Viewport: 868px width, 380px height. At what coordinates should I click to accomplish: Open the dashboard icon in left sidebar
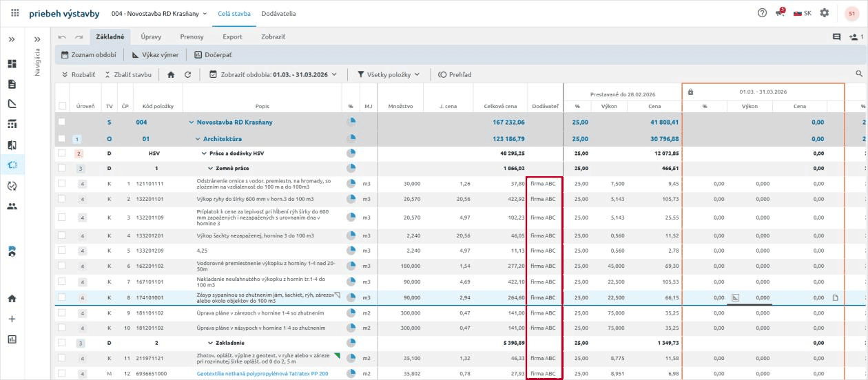coord(12,64)
